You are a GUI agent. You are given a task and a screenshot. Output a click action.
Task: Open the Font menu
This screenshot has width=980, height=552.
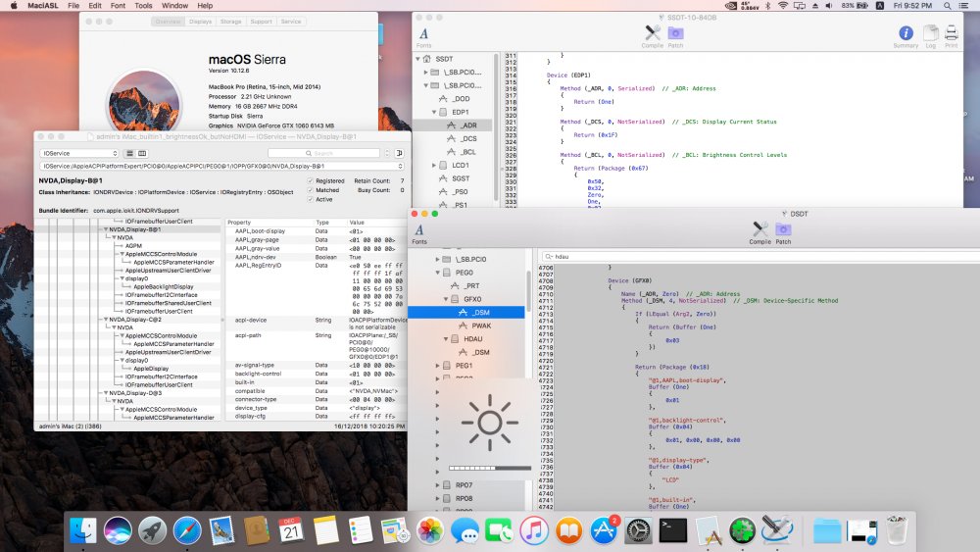(118, 6)
